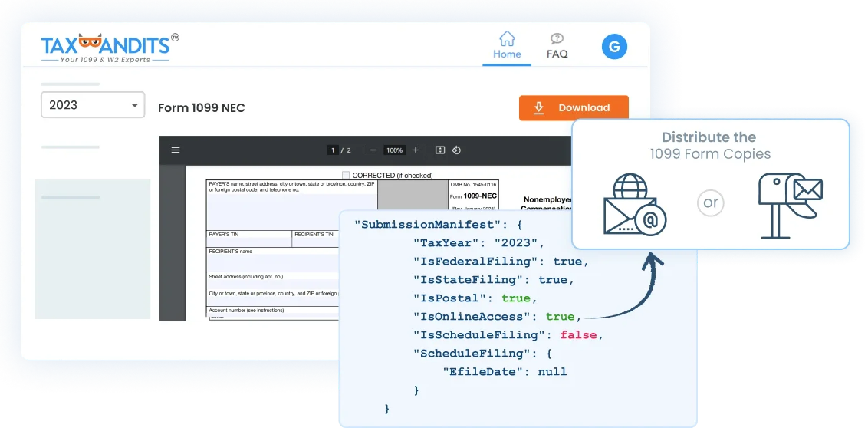This screenshot has width=868, height=428.
Task: Click the PAYER'S TIN field
Action: click(248, 242)
